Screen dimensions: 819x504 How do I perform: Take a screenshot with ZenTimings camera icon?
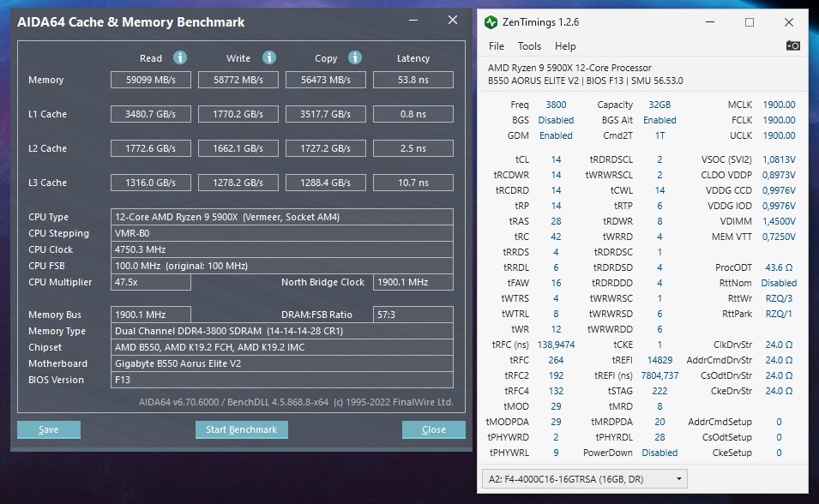pos(793,45)
